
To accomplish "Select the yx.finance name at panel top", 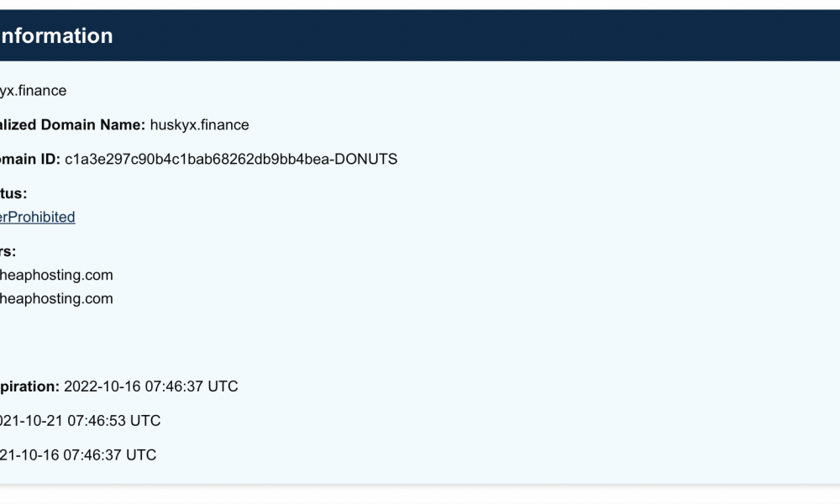I will click(x=34, y=91).
